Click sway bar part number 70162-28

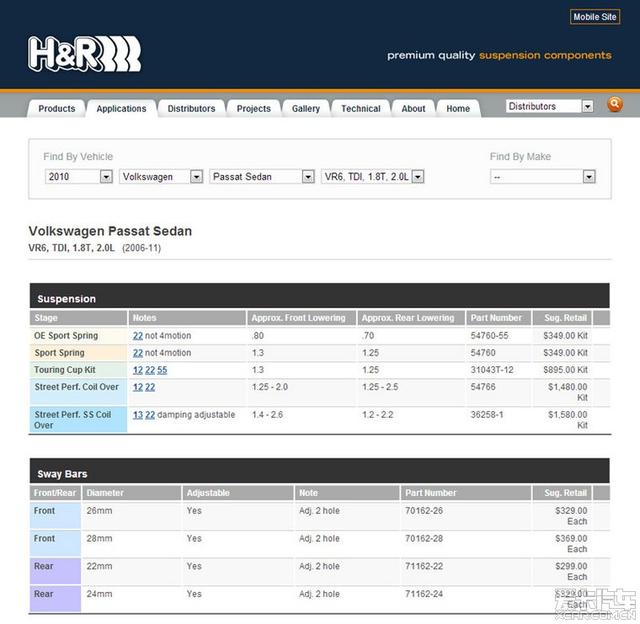[x=424, y=539]
